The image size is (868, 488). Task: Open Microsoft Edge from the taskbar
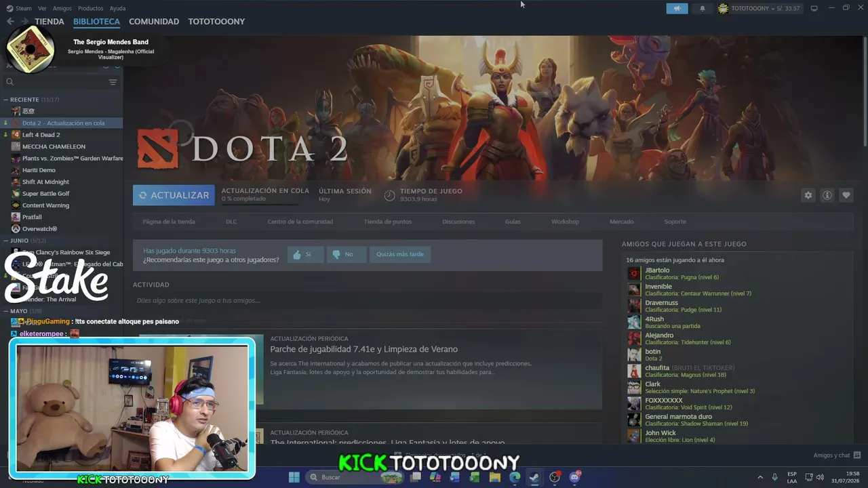(x=515, y=477)
